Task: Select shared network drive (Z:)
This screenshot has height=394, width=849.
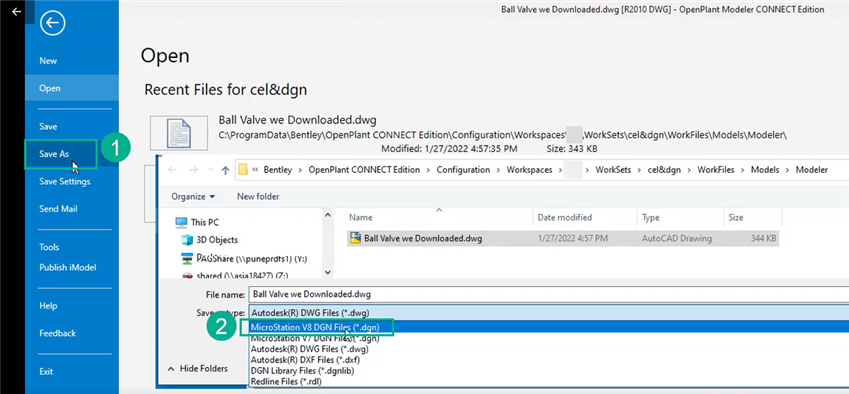Action: 242,275
